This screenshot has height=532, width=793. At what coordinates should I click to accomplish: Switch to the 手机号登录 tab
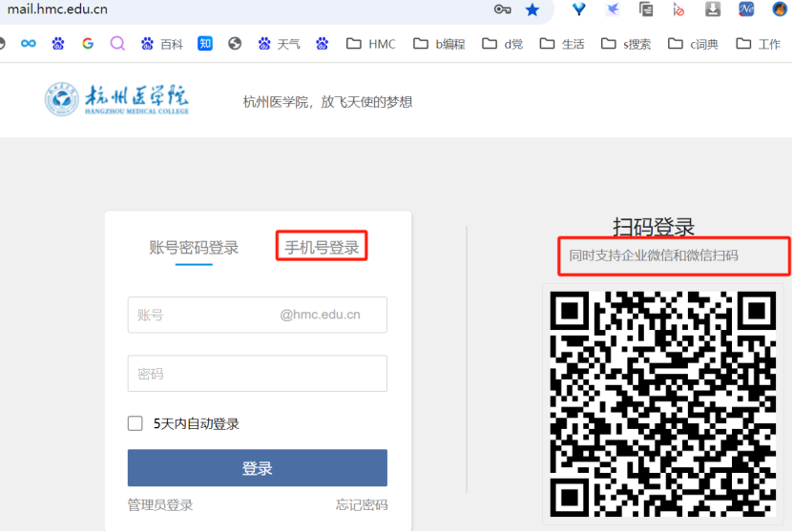tap(322, 247)
